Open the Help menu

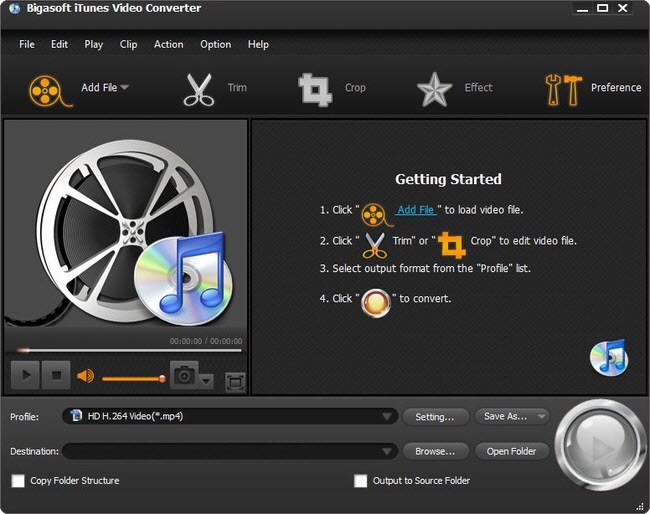[258, 44]
